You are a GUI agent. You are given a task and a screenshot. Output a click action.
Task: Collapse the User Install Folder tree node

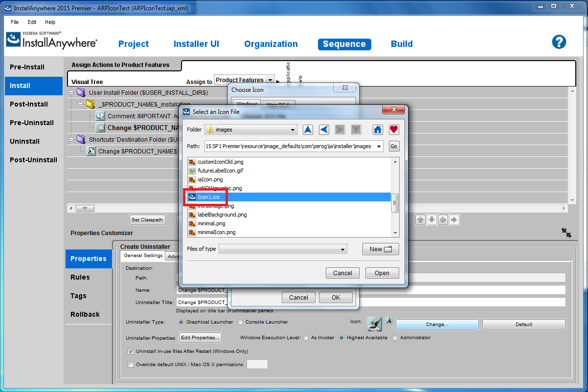click(x=71, y=92)
